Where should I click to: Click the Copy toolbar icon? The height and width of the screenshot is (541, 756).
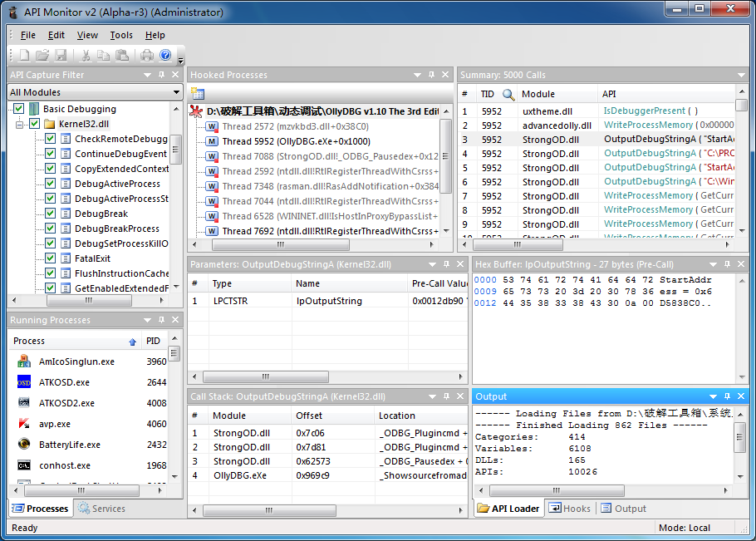(103, 56)
